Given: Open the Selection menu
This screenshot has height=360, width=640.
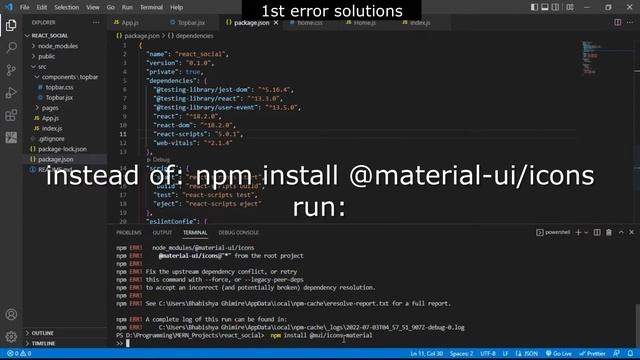Looking at the screenshot, I should (x=67, y=7).
